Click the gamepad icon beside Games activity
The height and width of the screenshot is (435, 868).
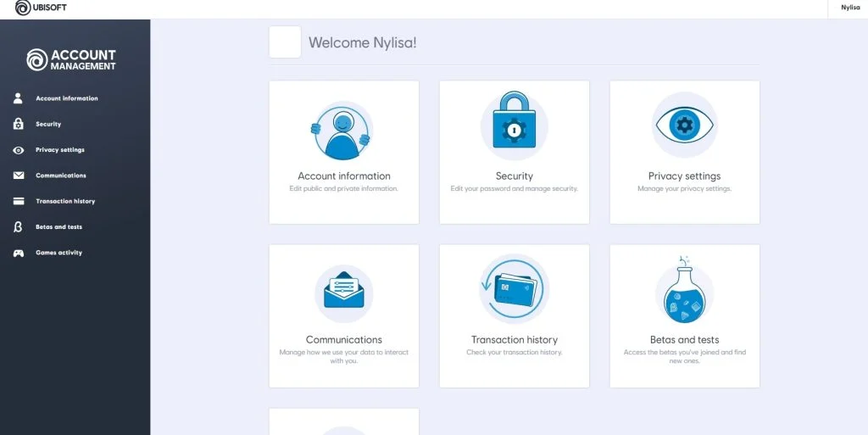click(x=19, y=253)
